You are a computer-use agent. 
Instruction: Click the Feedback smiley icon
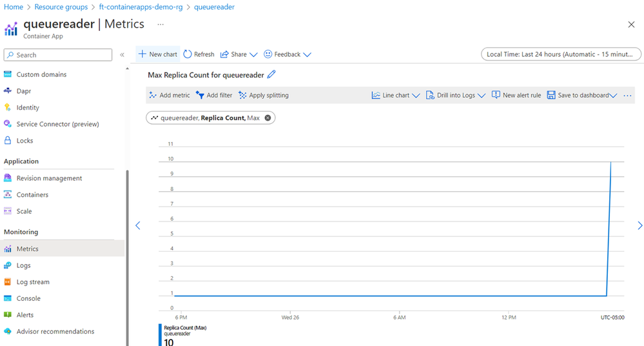(268, 54)
